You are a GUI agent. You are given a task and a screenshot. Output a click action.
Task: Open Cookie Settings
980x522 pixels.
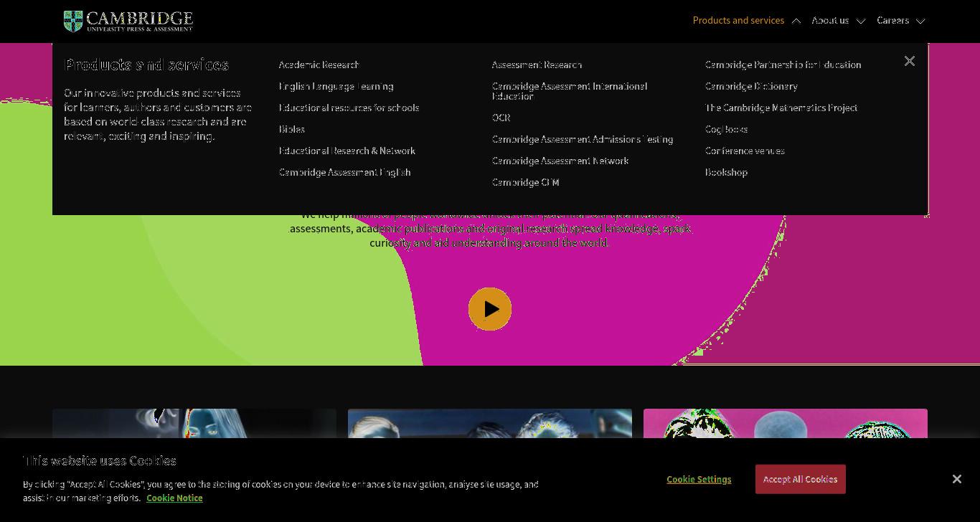click(x=699, y=479)
